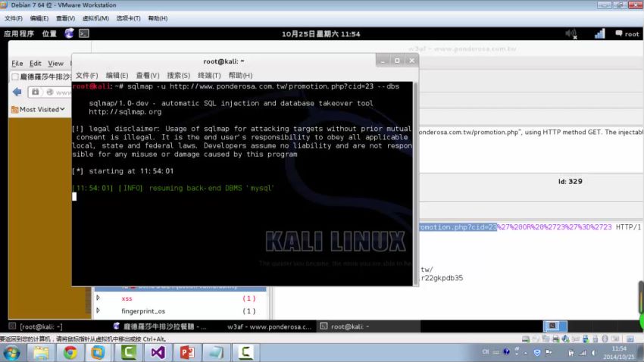Open Iceweasel File menu

coord(17,63)
